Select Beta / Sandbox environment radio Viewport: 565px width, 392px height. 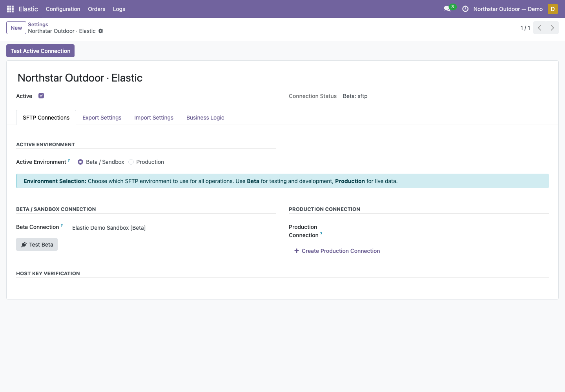pyautogui.click(x=80, y=162)
